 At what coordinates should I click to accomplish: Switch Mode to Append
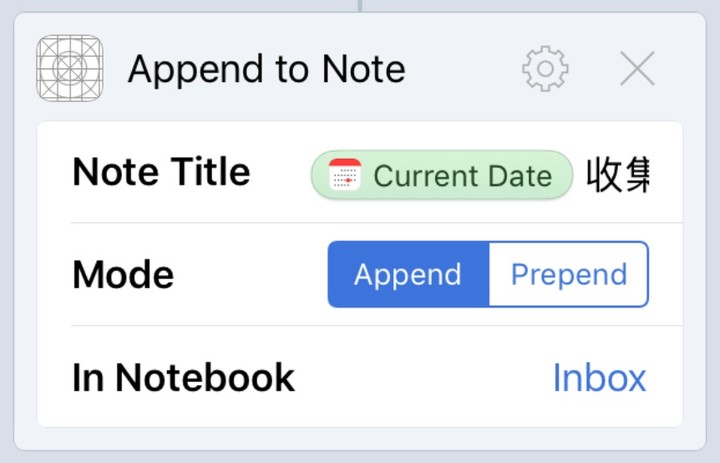tap(408, 274)
